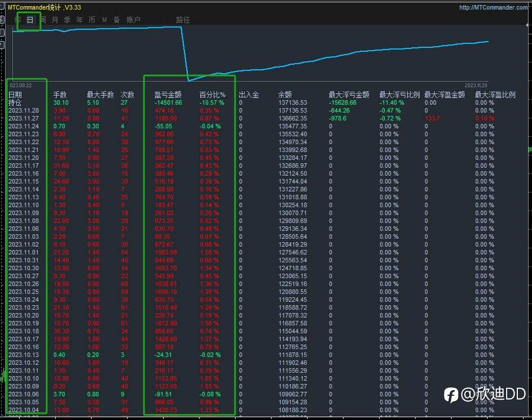The image size is (532, 420).
Task: Select the 年 yearly tab
Action: [79, 20]
